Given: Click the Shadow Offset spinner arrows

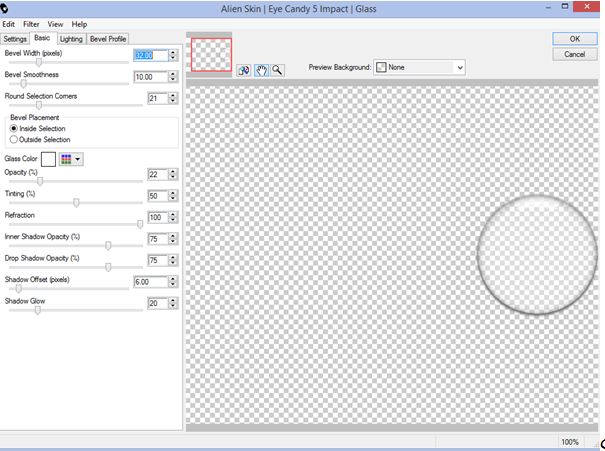Looking at the screenshot, I should coord(173,282).
